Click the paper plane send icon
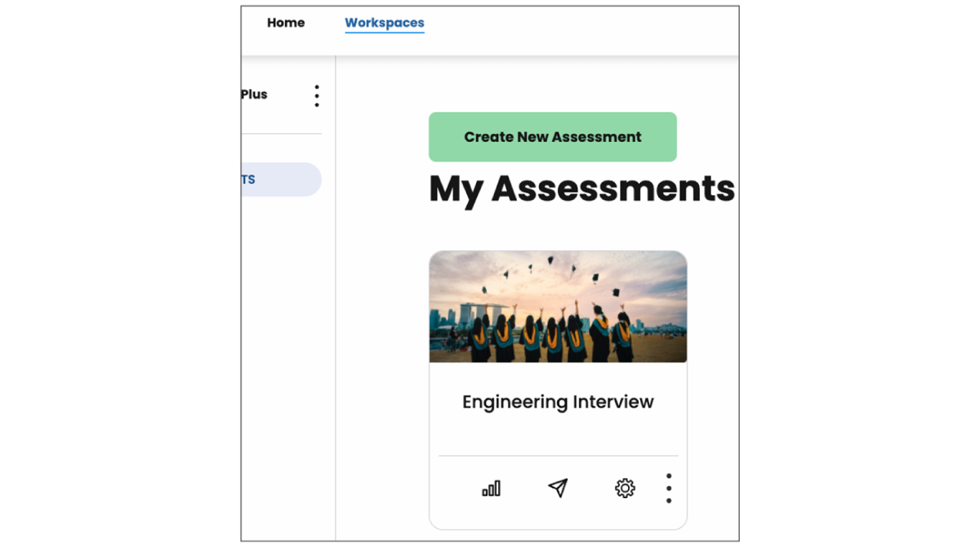The image size is (980, 551). (x=558, y=488)
